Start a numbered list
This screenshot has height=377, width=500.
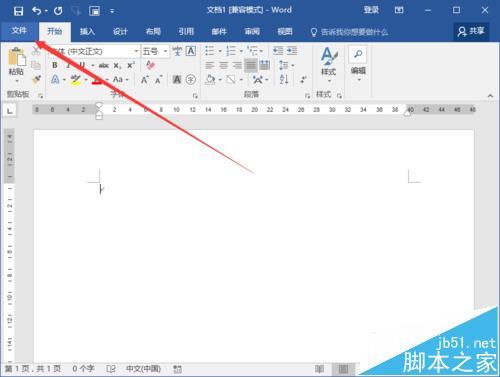click(231, 51)
